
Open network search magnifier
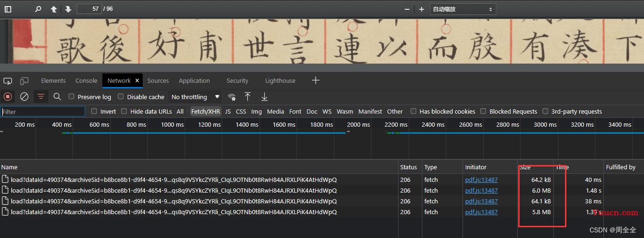(x=57, y=97)
